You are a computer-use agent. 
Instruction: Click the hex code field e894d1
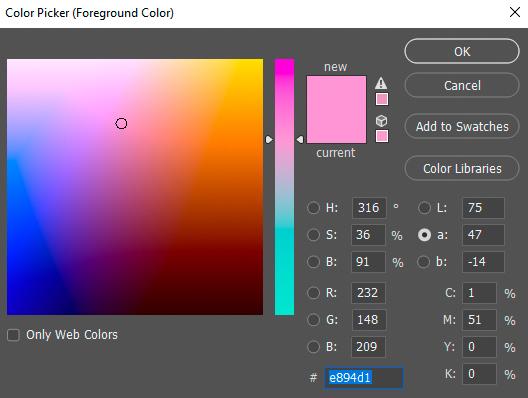[x=363, y=378]
